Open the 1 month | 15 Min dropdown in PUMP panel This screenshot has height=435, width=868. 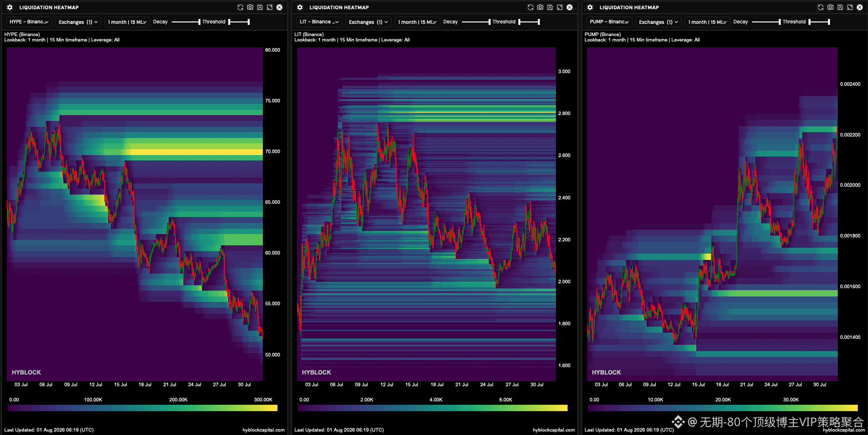707,22
